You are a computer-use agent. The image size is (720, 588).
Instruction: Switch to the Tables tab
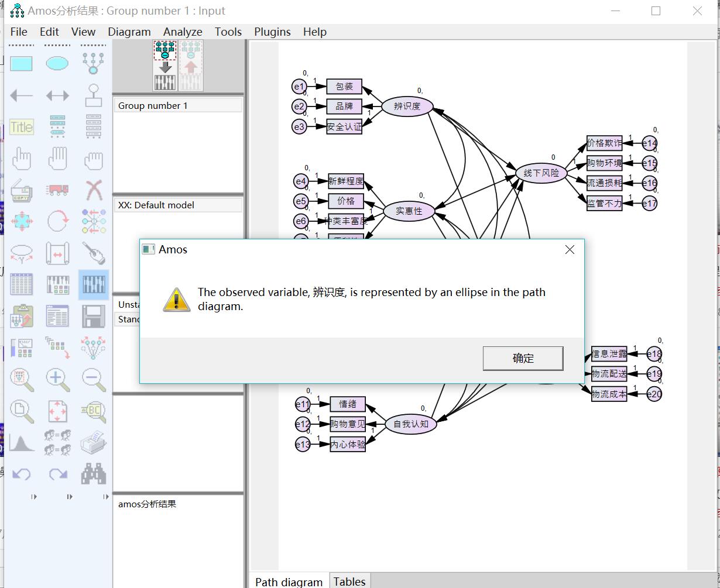pos(349,581)
